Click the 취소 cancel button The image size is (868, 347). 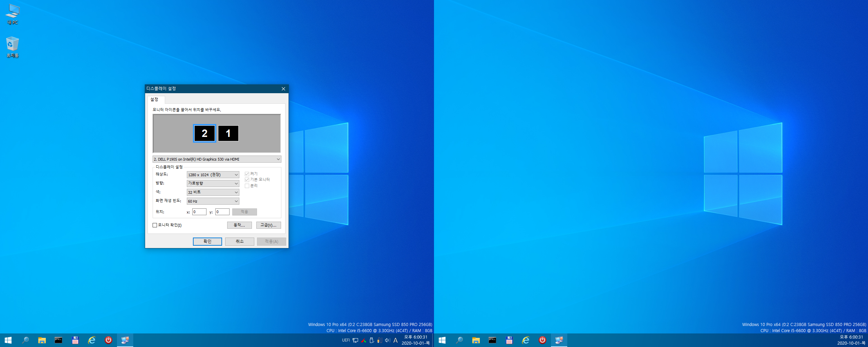tap(240, 241)
